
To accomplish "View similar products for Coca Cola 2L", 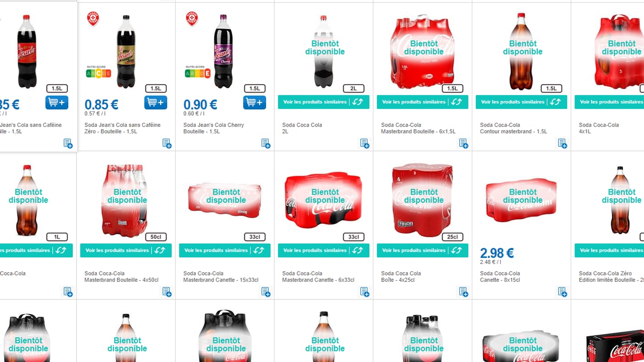I will [323, 102].
